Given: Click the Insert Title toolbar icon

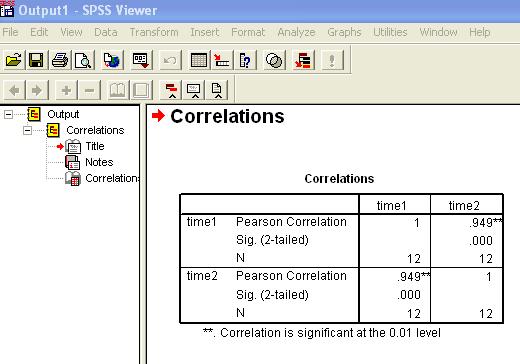Looking at the screenshot, I should [x=194, y=90].
